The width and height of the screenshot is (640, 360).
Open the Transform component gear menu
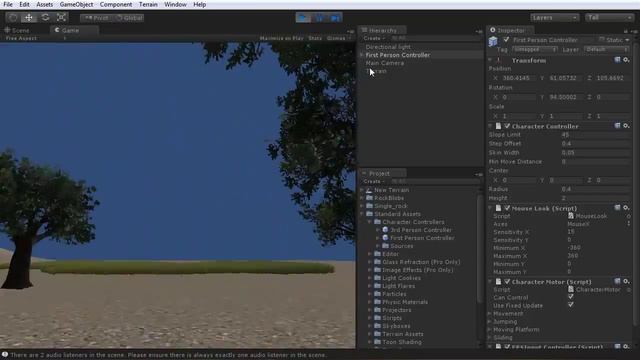626,60
